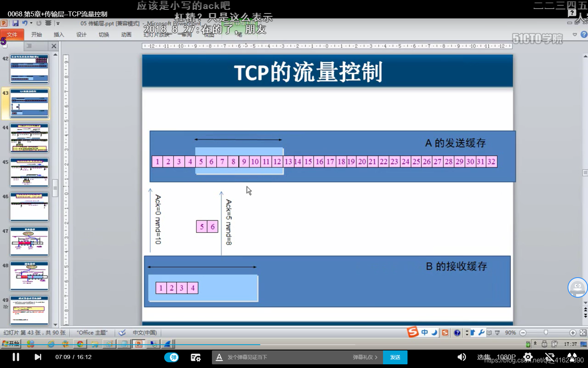This screenshot has height=368, width=588.
Task: Collapse the ribbon with the caret icon
Action: click(575, 35)
